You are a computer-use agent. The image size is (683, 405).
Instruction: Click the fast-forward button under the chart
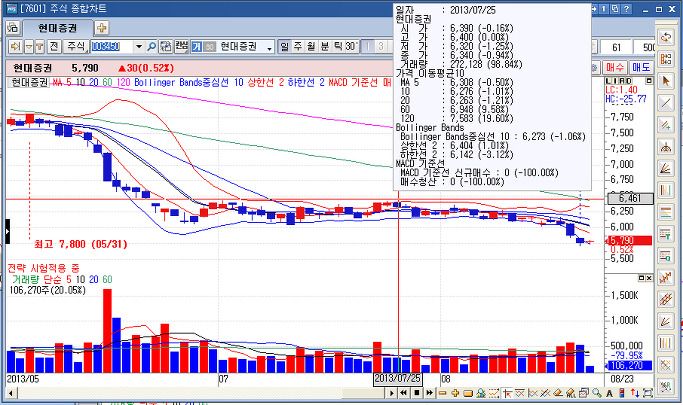(x=429, y=393)
